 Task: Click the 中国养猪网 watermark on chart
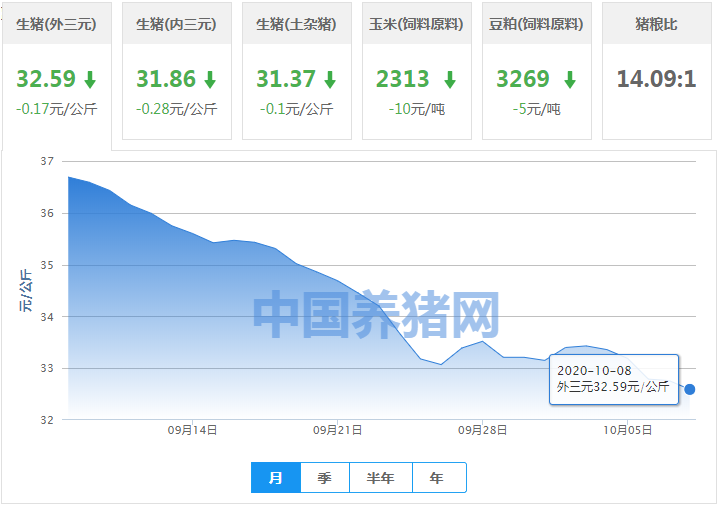click(x=375, y=315)
